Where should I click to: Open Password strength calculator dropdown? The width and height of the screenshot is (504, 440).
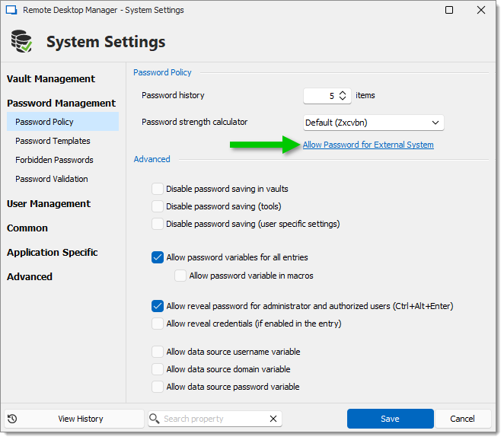[374, 123]
